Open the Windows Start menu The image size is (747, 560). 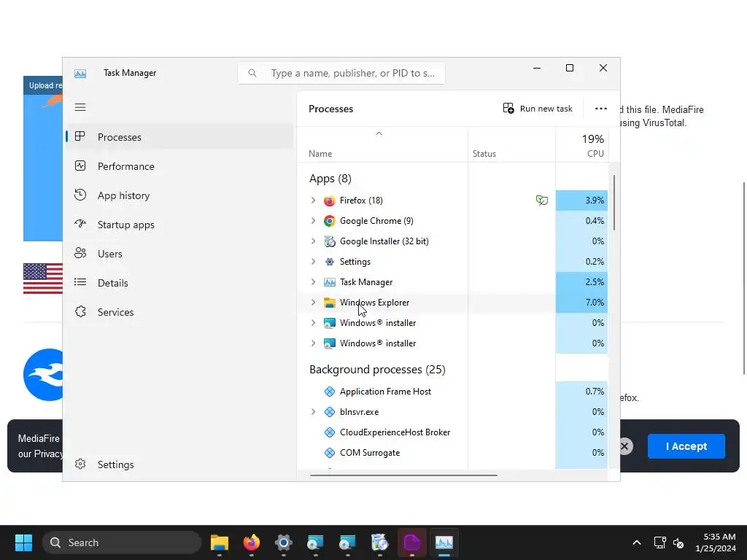tap(23, 542)
